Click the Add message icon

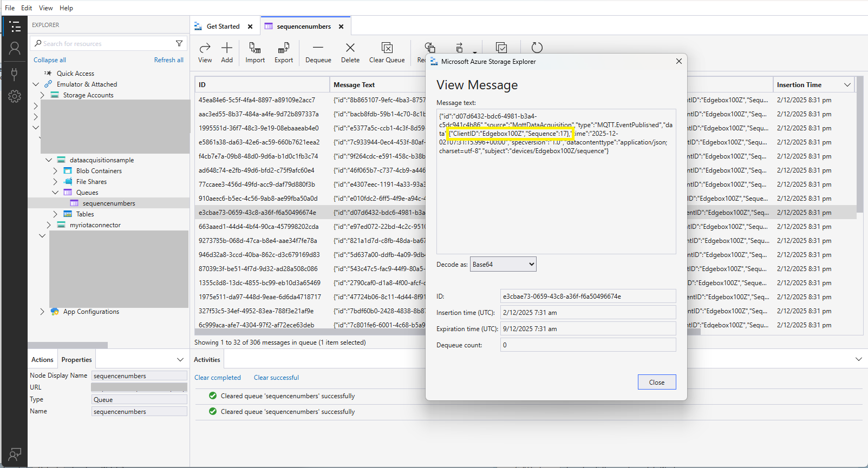227,49
